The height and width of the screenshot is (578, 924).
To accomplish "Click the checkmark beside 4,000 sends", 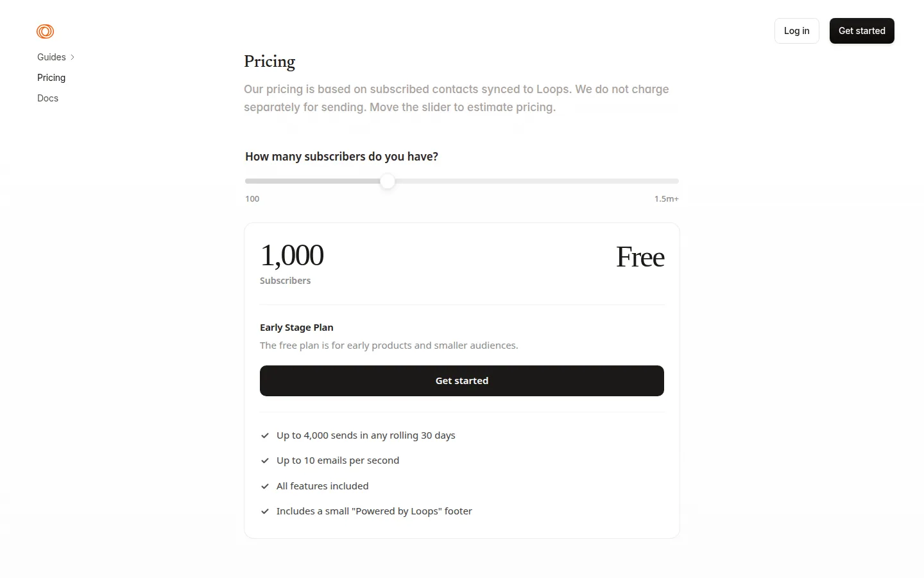I will [265, 435].
